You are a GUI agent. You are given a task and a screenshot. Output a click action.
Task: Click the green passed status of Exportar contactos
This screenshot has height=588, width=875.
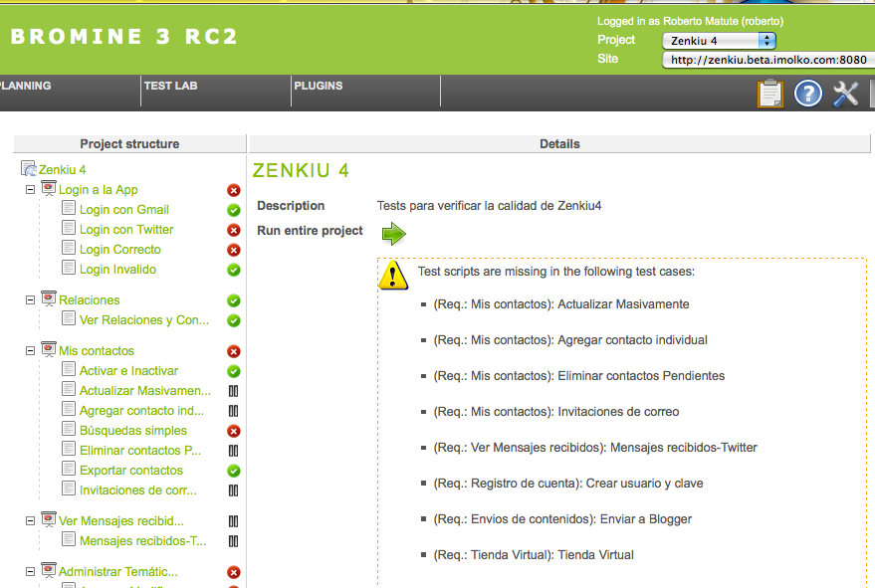point(234,471)
